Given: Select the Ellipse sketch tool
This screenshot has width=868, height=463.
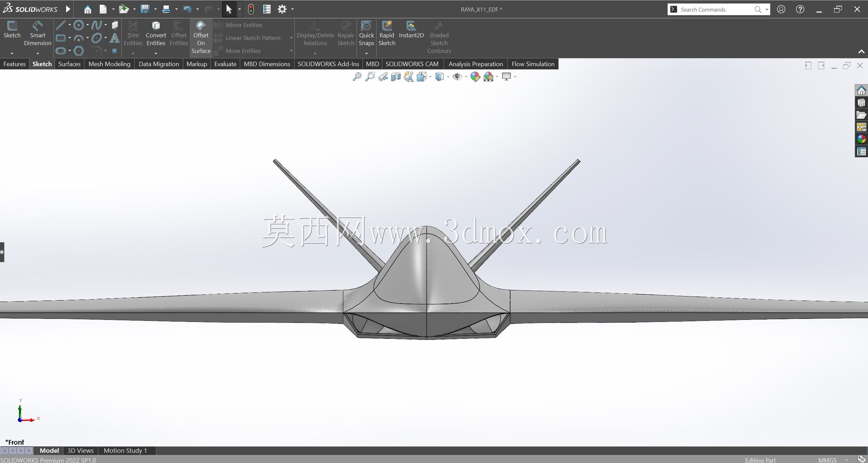Looking at the screenshot, I should (x=96, y=38).
